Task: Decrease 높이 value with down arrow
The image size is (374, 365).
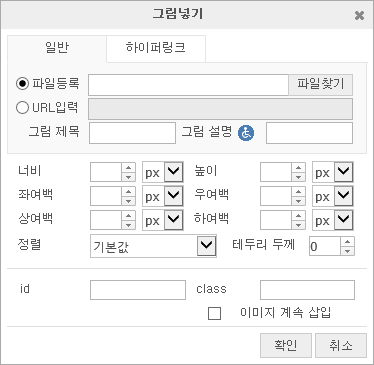Action: pos(298,177)
